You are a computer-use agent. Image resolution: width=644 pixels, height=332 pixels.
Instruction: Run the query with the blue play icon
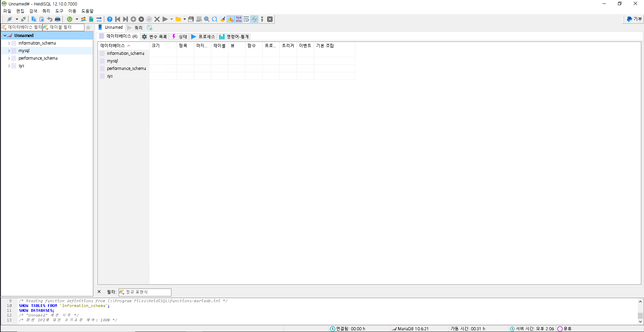(x=165, y=19)
